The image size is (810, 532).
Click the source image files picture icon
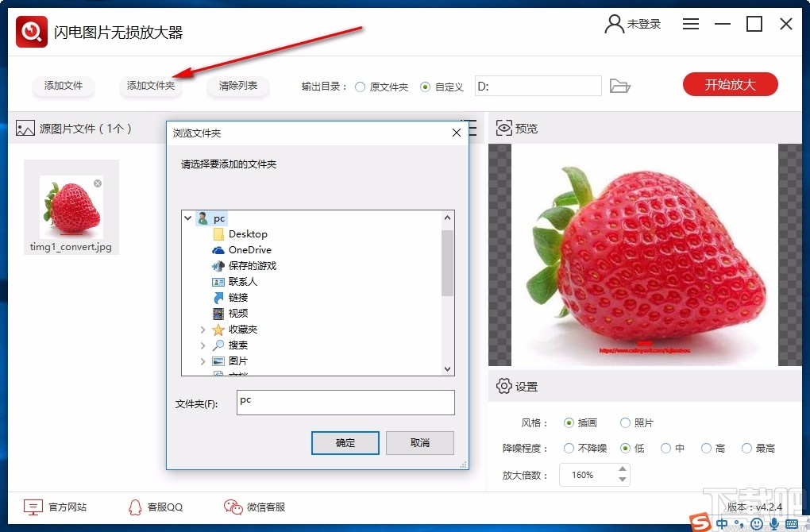coord(25,128)
